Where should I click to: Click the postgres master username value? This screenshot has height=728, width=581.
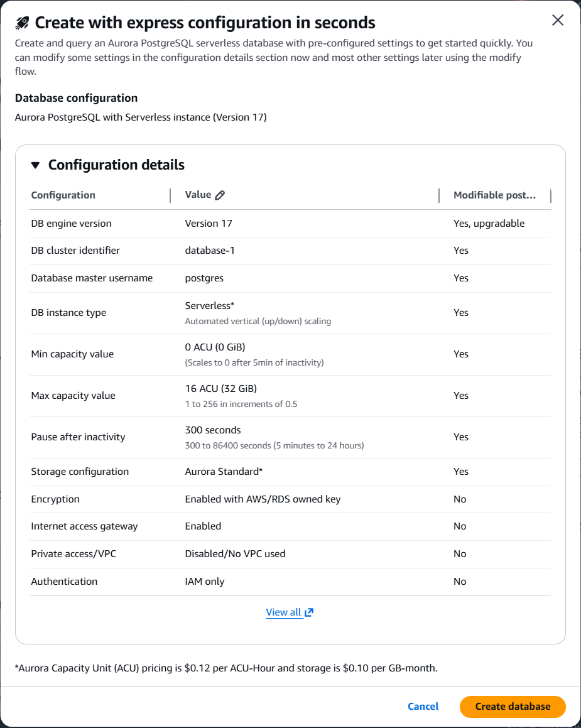(x=202, y=278)
